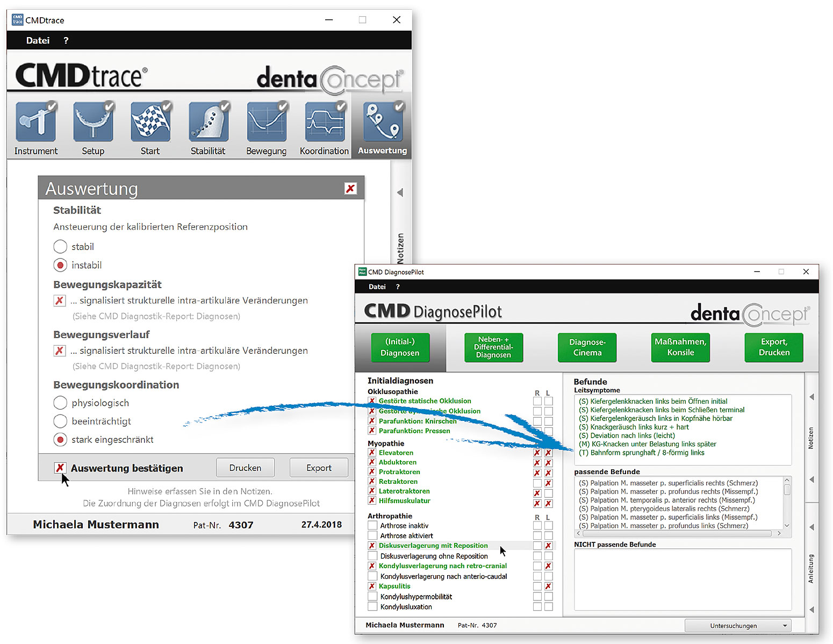Click the CMDtrace title bar app icon
The height and width of the screenshot is (644, 833).
[x=18, y=20]
